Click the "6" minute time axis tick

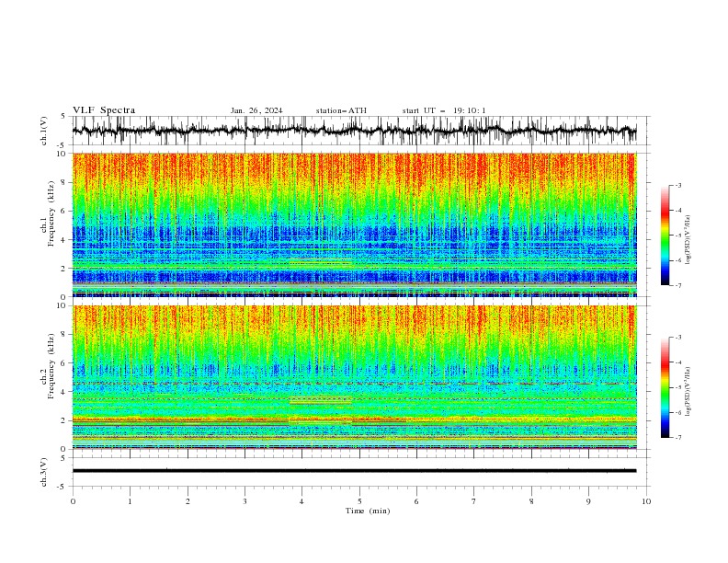[x=417, y=501]
